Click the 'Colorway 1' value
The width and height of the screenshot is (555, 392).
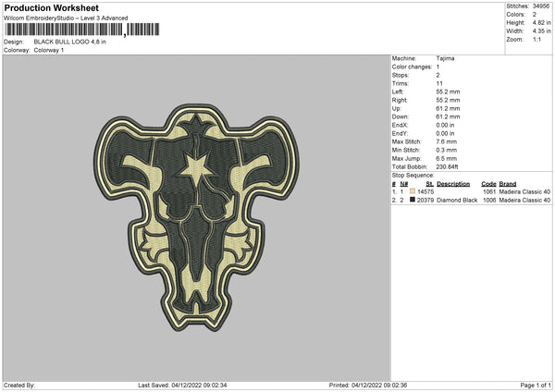pyautogui.click(x=49, y=50)
